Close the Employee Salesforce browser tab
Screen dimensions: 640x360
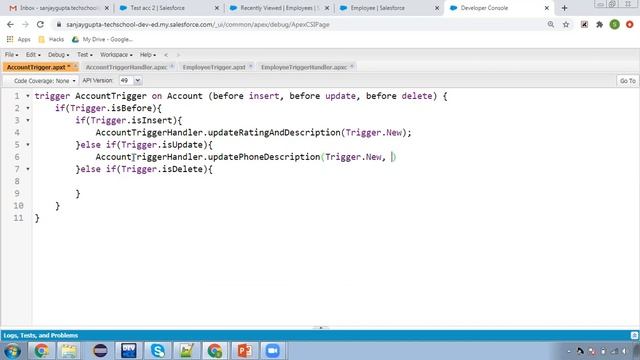(x=437, y=8)
